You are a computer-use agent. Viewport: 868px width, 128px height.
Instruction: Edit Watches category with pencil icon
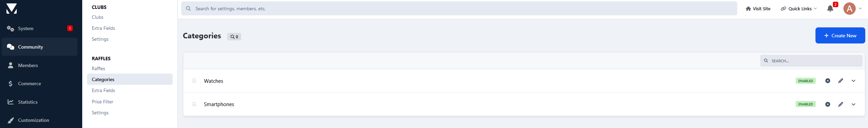click(x=841, y=81)
